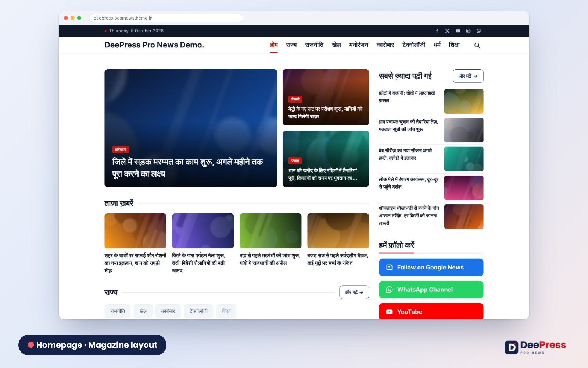Open the लोक मेले sidebar story

click(x=409, y=183)
